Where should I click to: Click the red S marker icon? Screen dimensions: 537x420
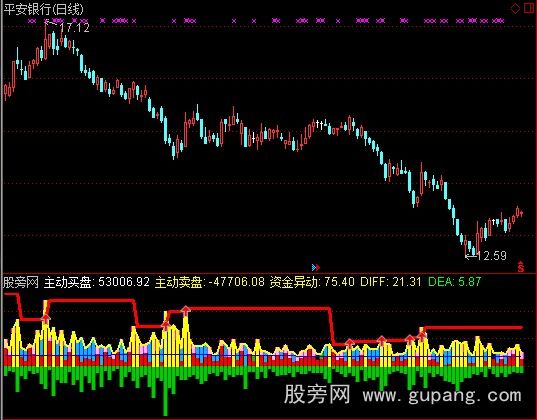521,266
